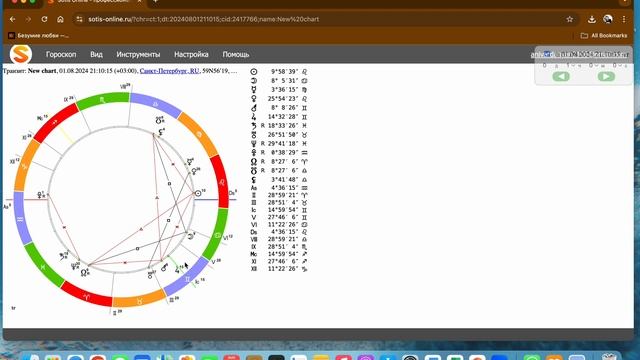Select the Neptune glyph in the chart
Screen dimensions: 640x360
[x=74, y=267]
